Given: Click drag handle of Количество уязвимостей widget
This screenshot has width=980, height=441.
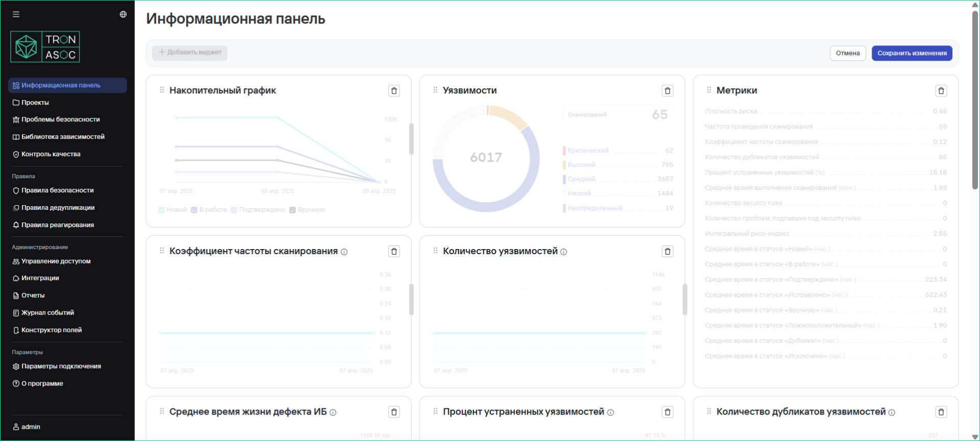Looking at the screenshot, I should tap(435, 251).
